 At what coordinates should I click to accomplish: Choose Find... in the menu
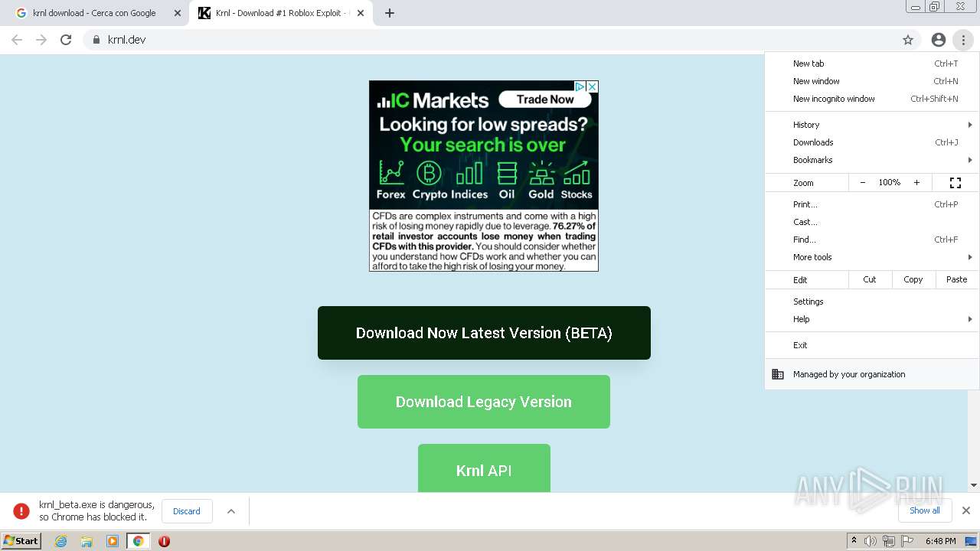(872, 240)
